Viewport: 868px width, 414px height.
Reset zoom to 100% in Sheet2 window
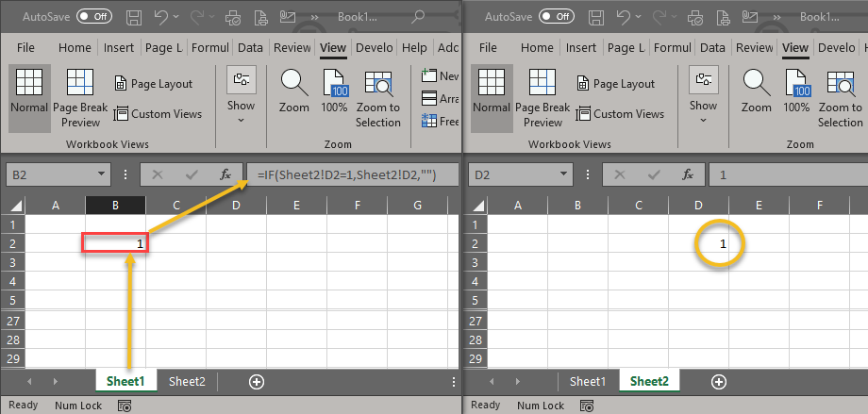pyautogui.click(x=796, y=91)
